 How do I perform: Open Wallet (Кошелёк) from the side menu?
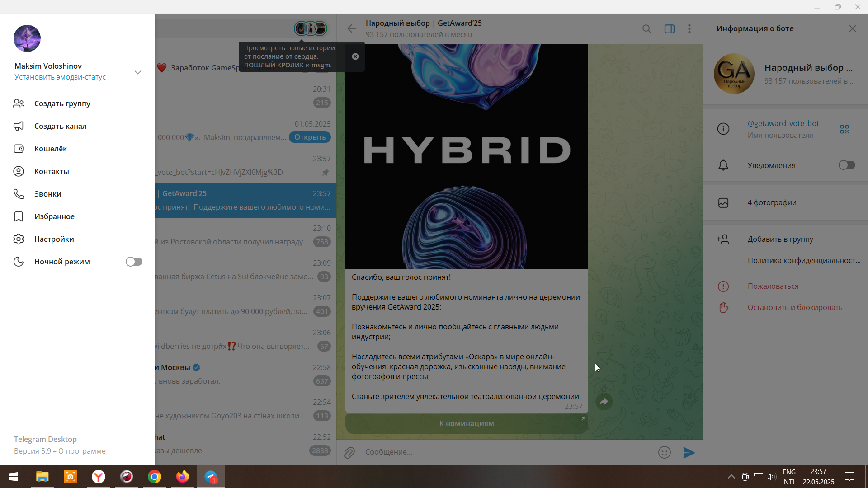click(50, 149)
